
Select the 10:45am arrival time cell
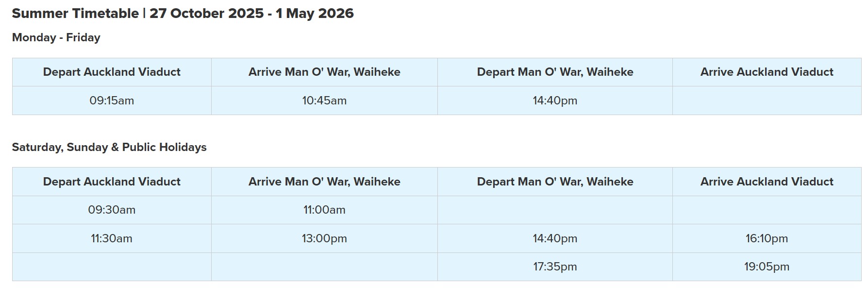324,101
